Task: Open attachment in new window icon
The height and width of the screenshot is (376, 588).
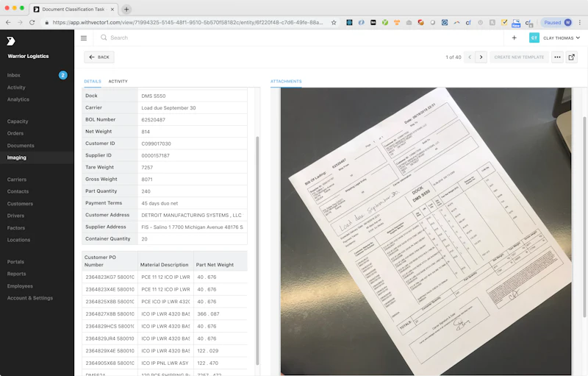Action: [x=572, y=57]
